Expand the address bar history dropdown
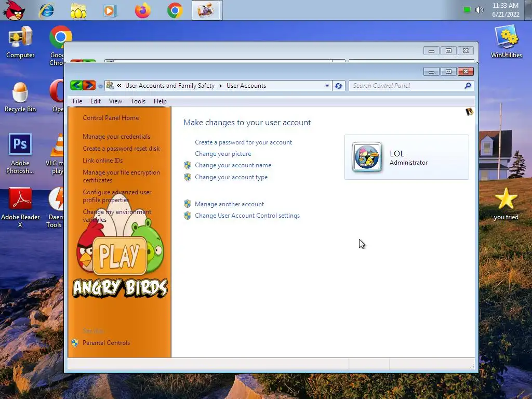532x399 pixels. [x=327, y=86]
